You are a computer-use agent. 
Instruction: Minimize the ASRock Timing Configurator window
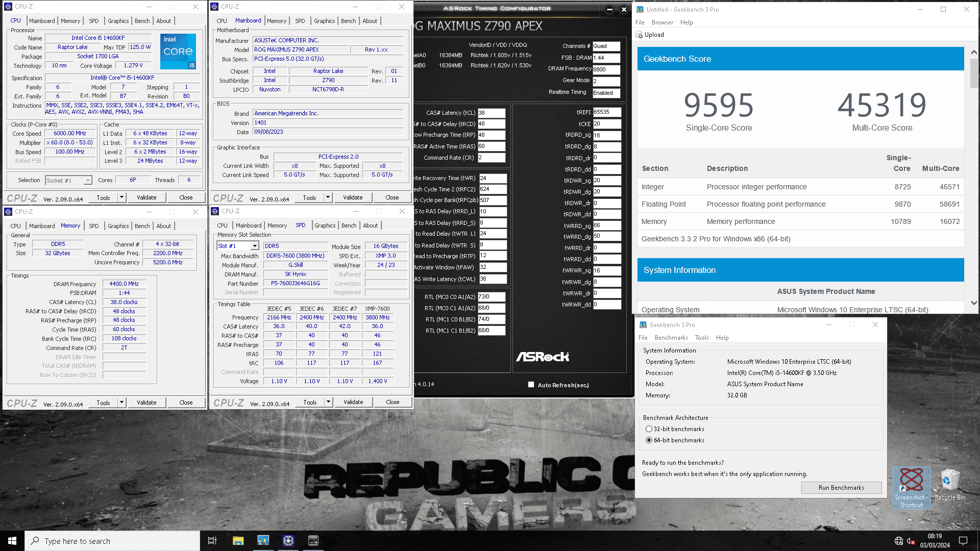click(x=609, y=9)
